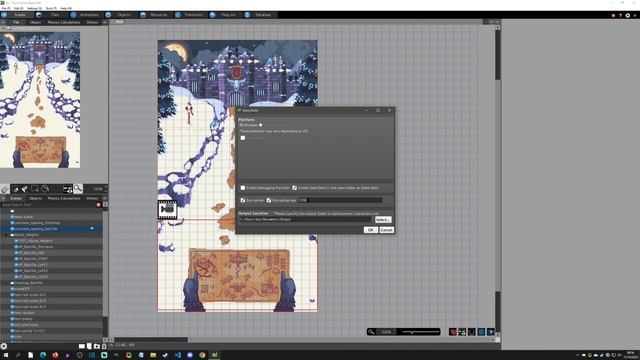This screenshot has height=360, width=640.
Task: Select the cutscene_opening_Bastille scene row
Action: pos(51,229)
